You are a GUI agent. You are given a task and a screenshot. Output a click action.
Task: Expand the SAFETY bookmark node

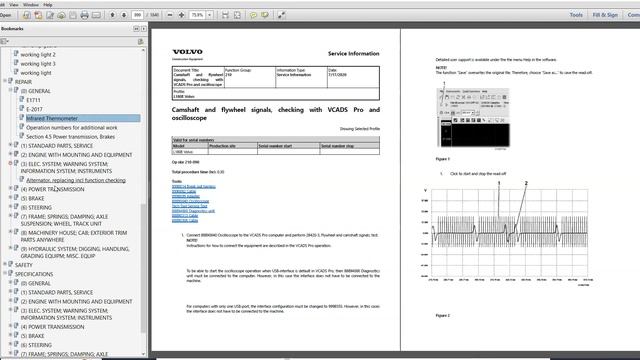[5, 264]
